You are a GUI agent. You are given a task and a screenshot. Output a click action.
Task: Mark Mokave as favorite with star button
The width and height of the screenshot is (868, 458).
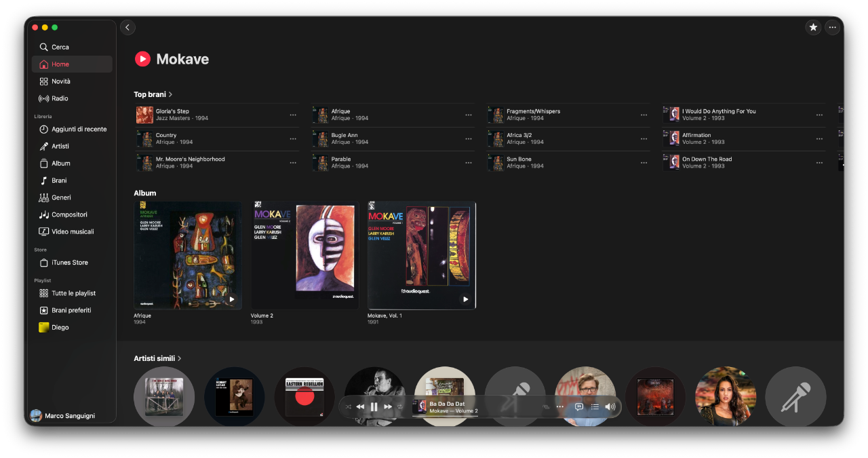click(813, 27)
